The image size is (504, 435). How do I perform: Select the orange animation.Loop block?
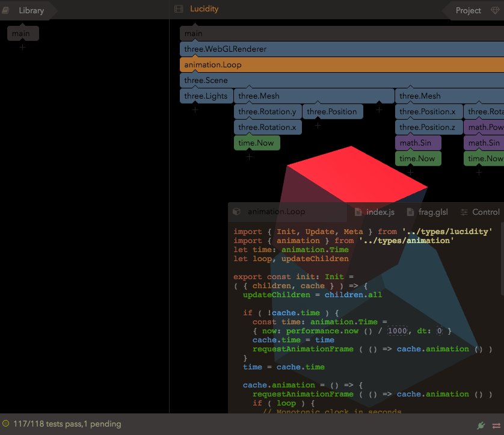click(342, 64)
